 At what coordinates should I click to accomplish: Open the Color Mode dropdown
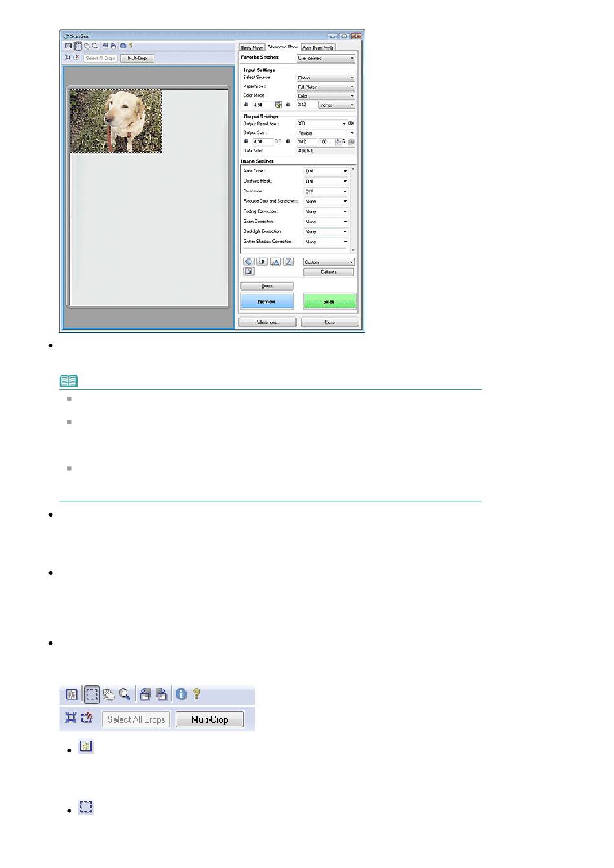(326, 96)
